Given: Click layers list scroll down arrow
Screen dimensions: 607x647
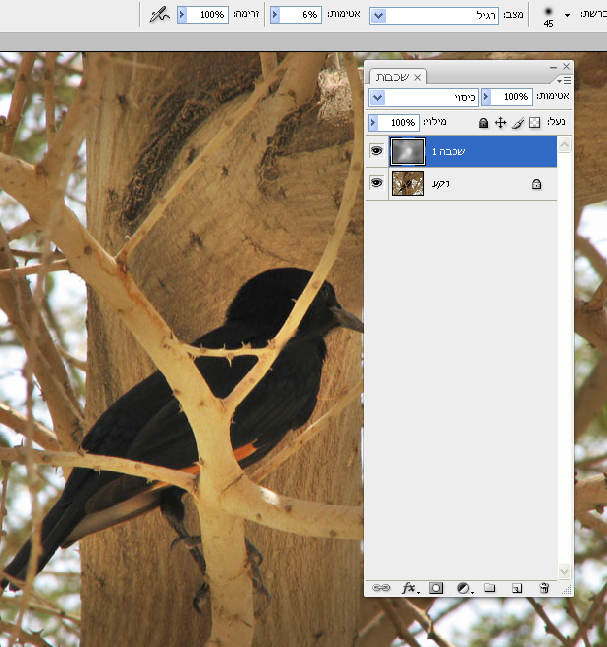Looking at the screenshot, I should [x=564, y=571].
